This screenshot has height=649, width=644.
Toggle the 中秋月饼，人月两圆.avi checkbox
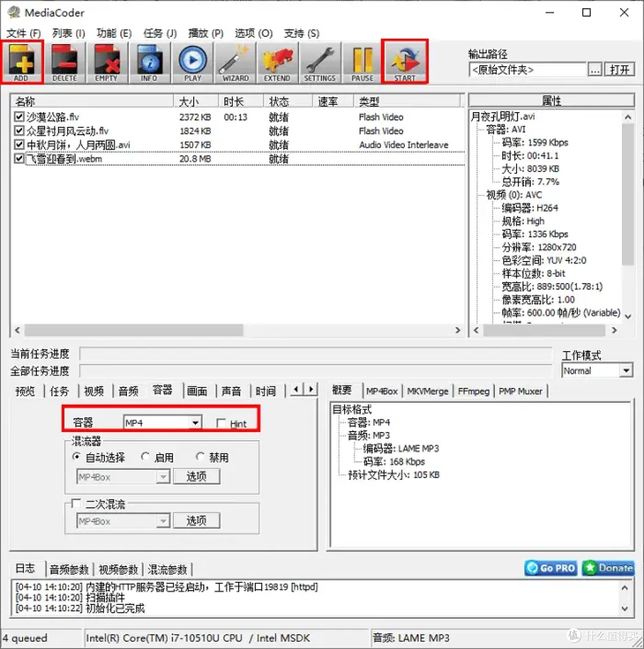(x=19, y=144)
